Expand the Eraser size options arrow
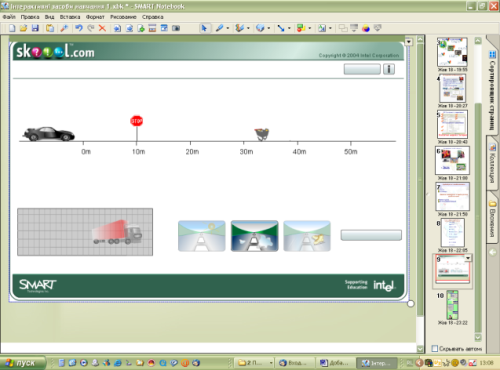 [269, 28]
